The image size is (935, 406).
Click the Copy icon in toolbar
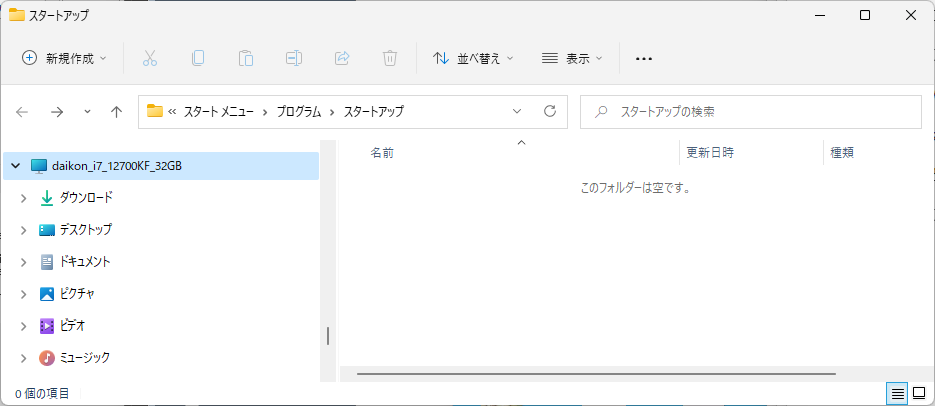coord(198,58)
